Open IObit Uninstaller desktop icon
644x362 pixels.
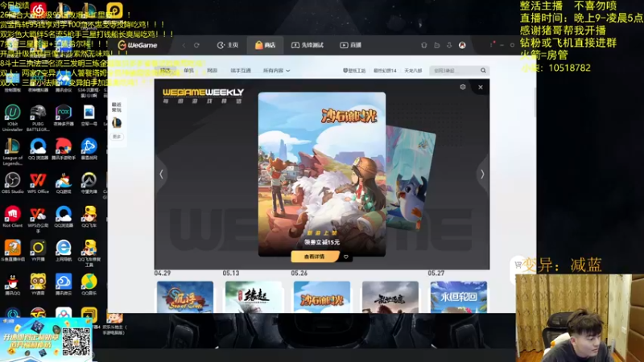coord(12,117)
